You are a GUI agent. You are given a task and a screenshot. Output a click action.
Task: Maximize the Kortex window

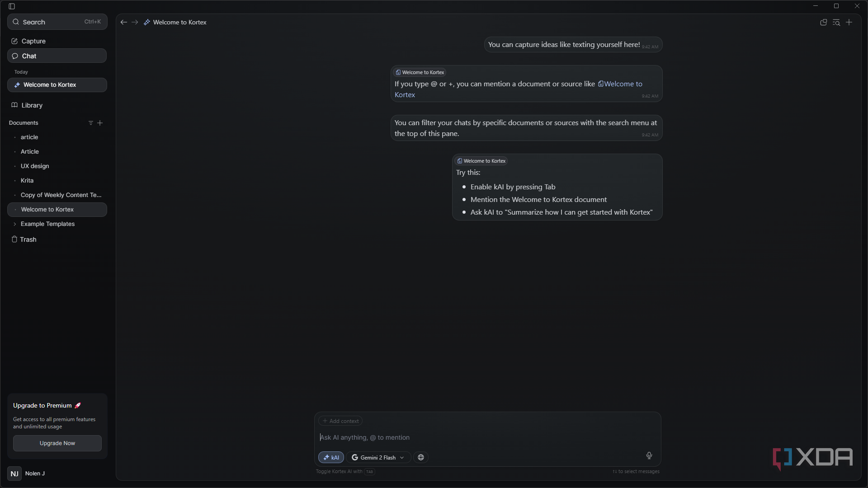pos(836,6)
